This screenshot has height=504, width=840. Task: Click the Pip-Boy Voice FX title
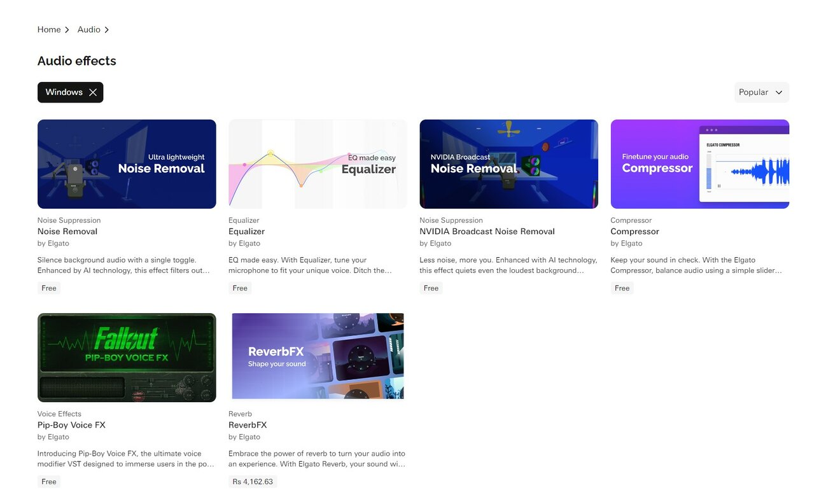(x=71, y=425)
